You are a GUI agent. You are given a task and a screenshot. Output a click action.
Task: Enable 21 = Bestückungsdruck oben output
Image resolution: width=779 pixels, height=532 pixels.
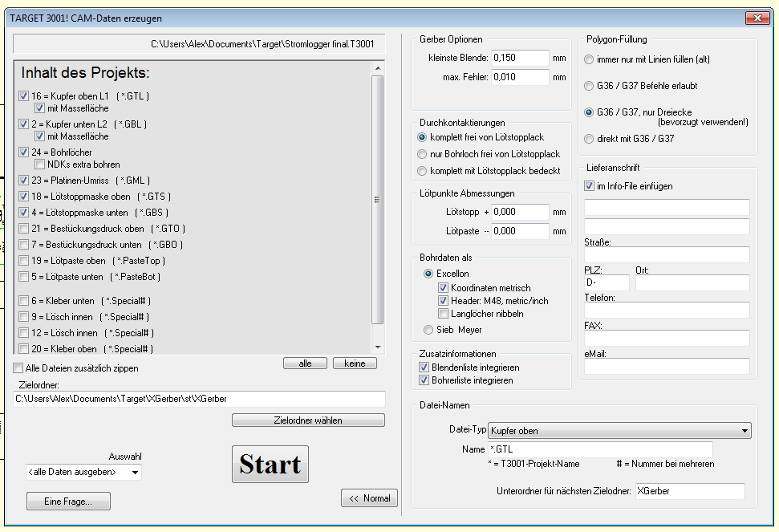pos(23,229)
